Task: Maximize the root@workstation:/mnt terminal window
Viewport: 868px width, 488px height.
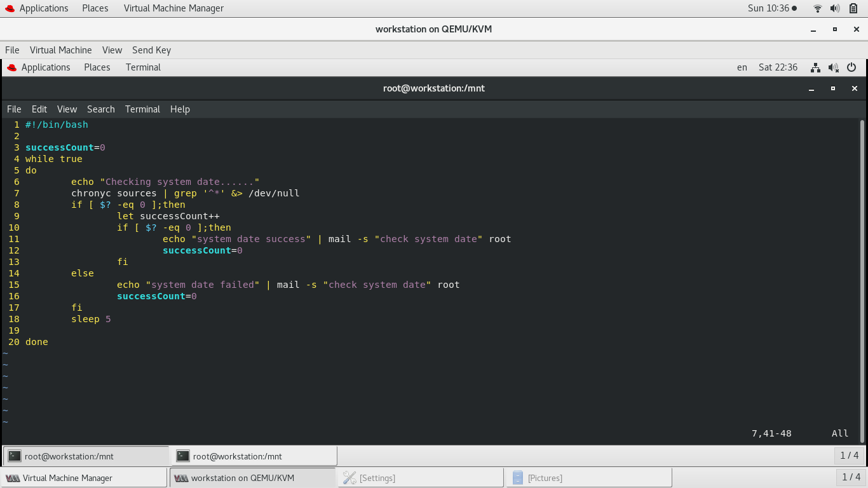Action: pyautogui.click(x=833, y=89)
